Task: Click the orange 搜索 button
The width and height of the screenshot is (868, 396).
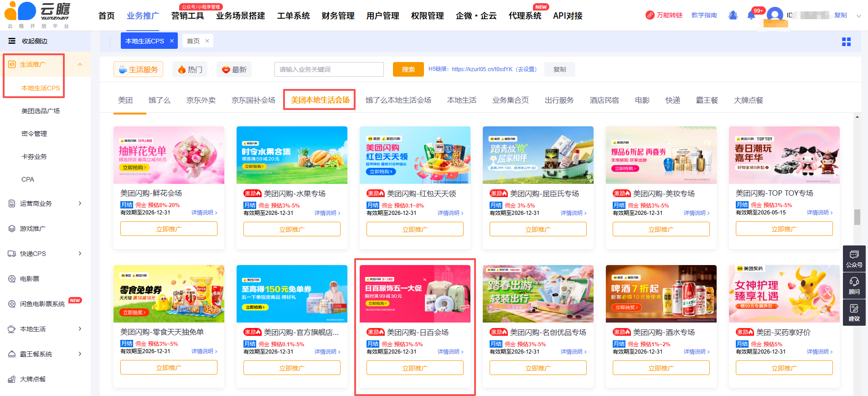Action: [408, 69]
